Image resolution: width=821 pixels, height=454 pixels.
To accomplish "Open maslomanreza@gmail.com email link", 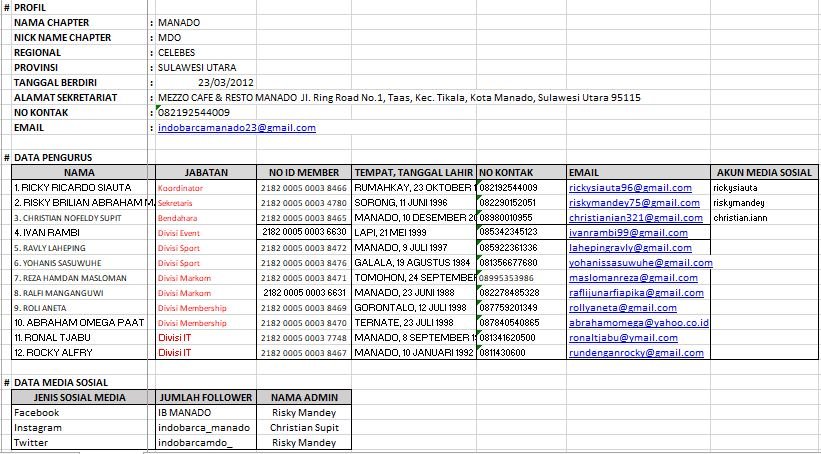I will 634,278.
